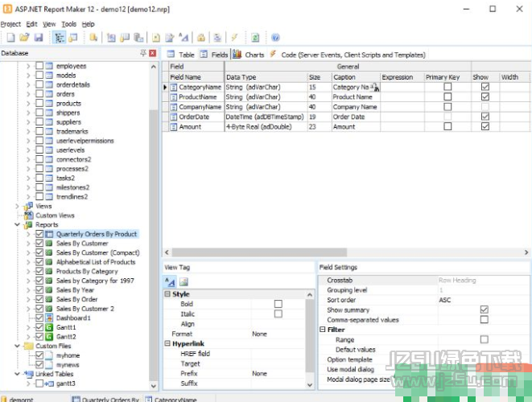Click the Save Project floppy icon
Image resolution: width=532 pixels, height=402 pixels.
click(39, 37)
